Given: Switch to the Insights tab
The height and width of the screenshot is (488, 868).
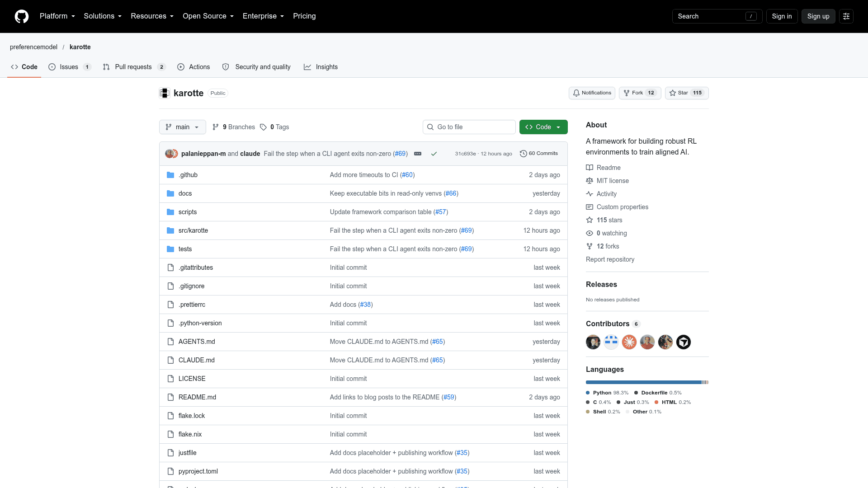Looking at the screenshot, I should click(x=321, y=67).
